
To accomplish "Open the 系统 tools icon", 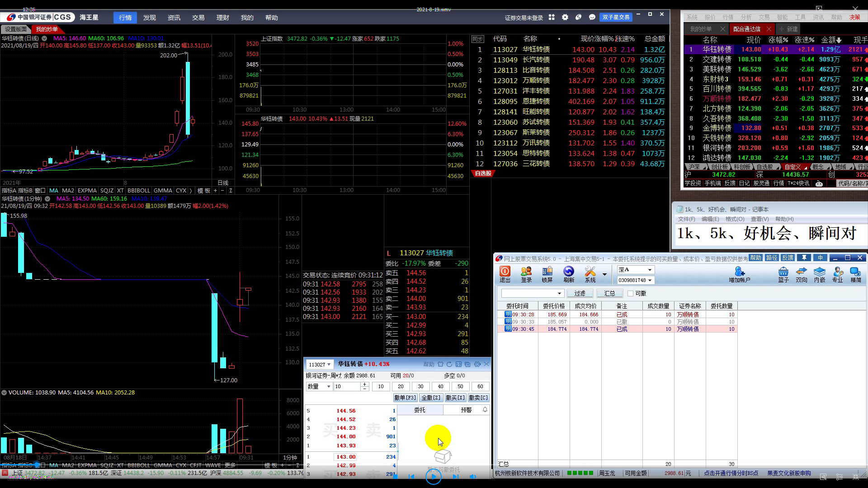I will [x=590, y=274].
